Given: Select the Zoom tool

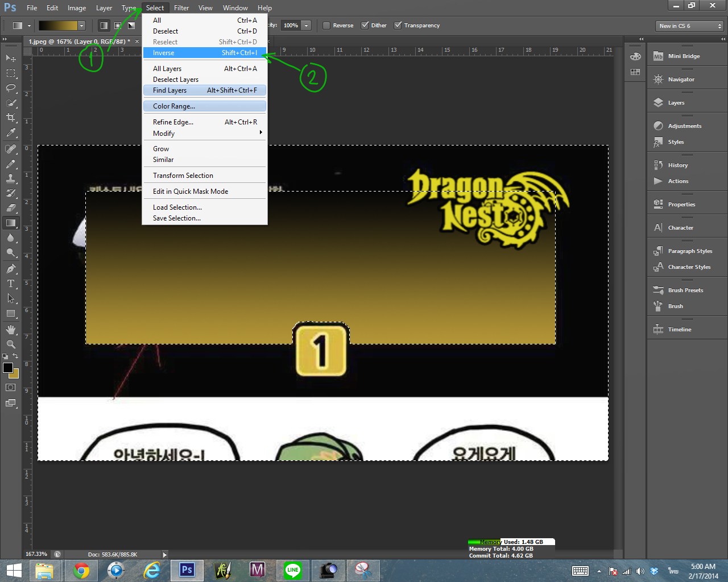Looking at the screenshot, I should 11,344.
